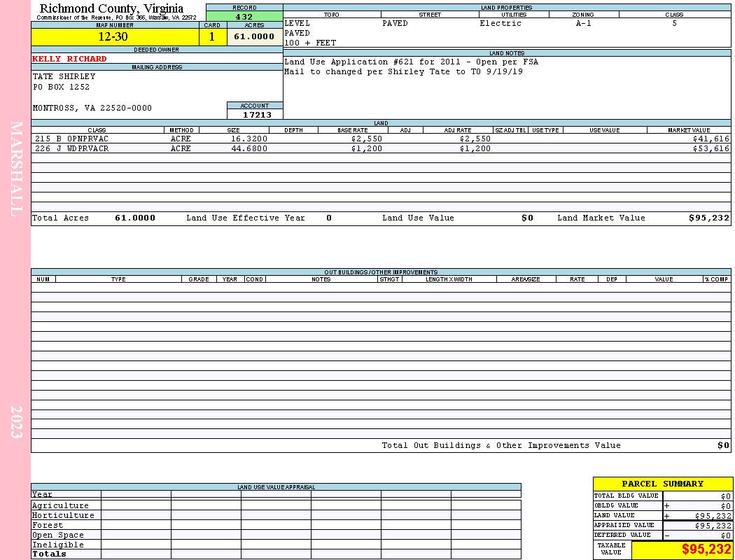Click the card number 1 cell

point(212,36)
